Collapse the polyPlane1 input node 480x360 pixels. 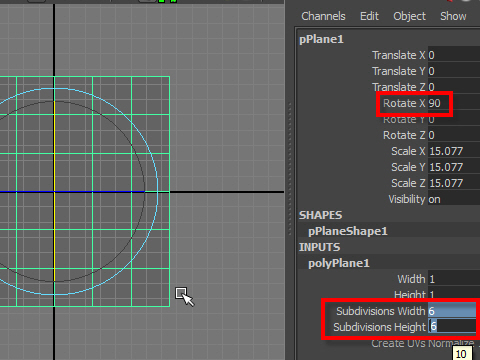coord(339,263)
